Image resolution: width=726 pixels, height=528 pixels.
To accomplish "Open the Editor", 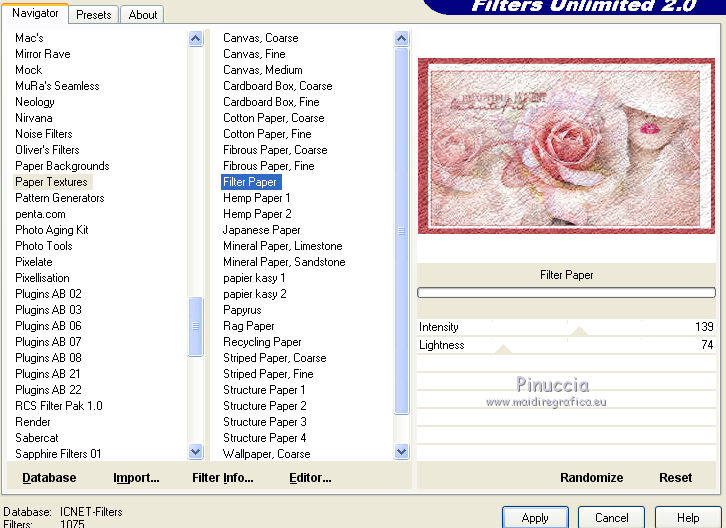I will pyautogui.click(x=310, y=478).
